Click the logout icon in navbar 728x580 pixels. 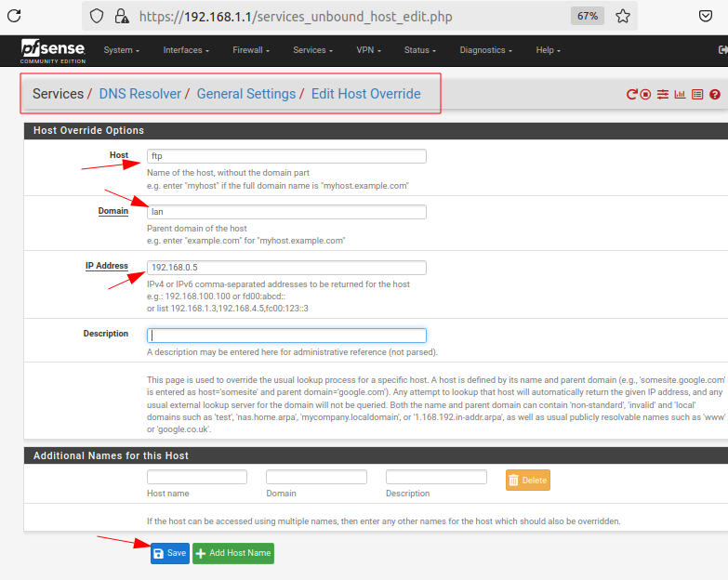pyautogui.click(x=721, y=50)
